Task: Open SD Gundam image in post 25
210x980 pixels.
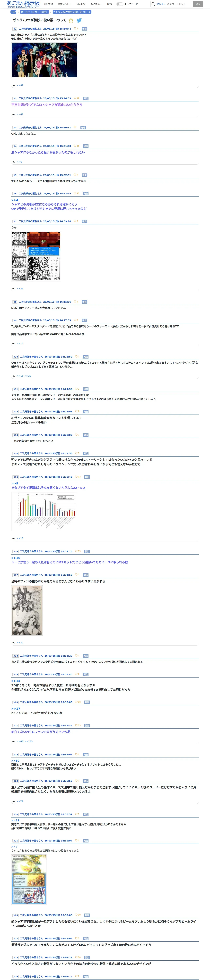Action: (29, 880)
